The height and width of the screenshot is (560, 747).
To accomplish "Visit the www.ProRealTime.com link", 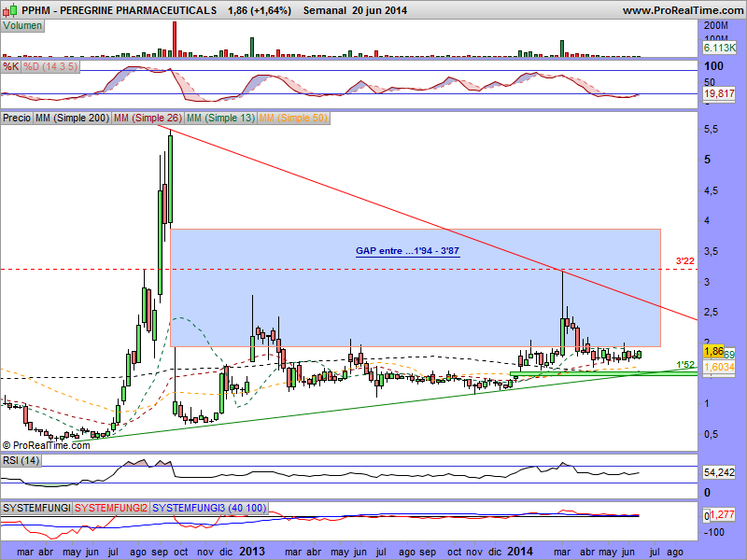I will [684, 10].
